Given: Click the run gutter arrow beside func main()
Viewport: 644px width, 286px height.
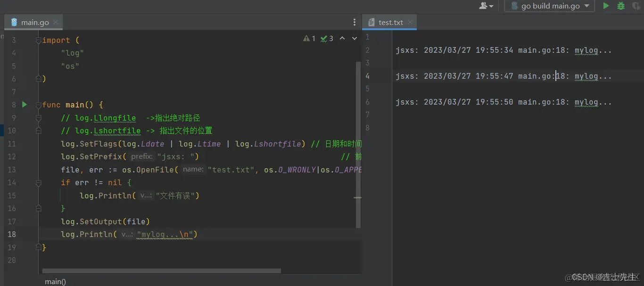Looking at the screenshot, I should [25, 105].
